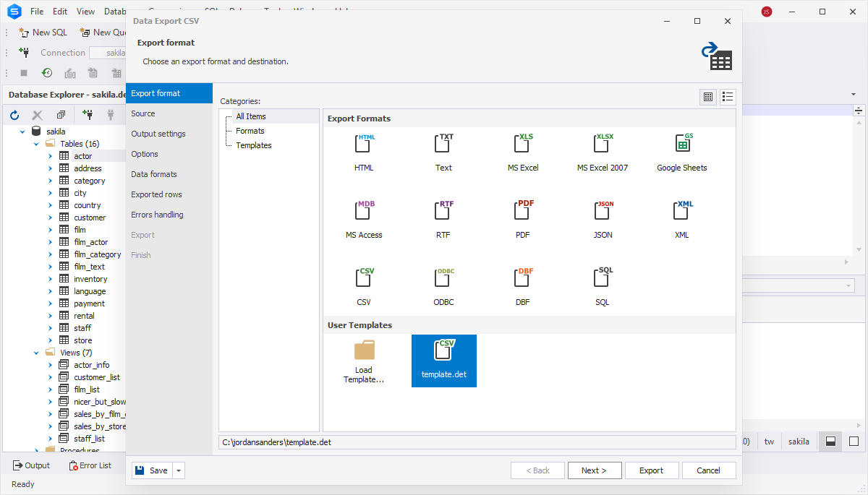The image size is (868, 495).
Task: Click the Next button
Action: pos(594,470)
